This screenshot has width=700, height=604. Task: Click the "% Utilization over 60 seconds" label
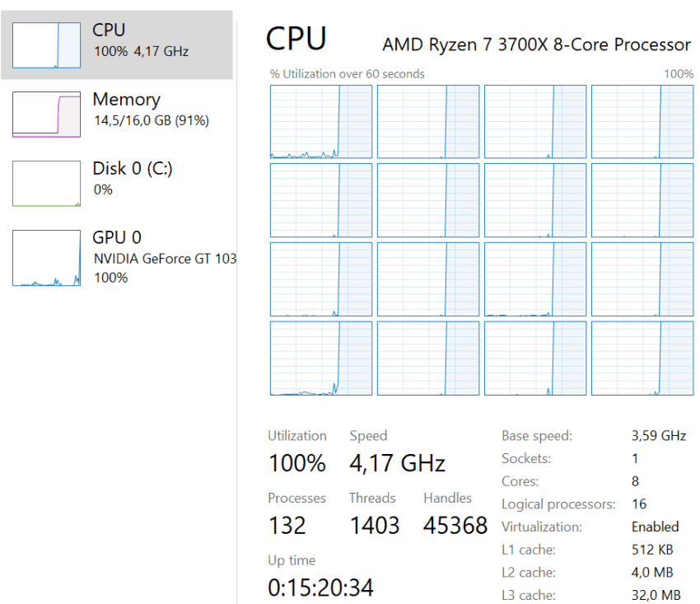(x=348, y=74)
